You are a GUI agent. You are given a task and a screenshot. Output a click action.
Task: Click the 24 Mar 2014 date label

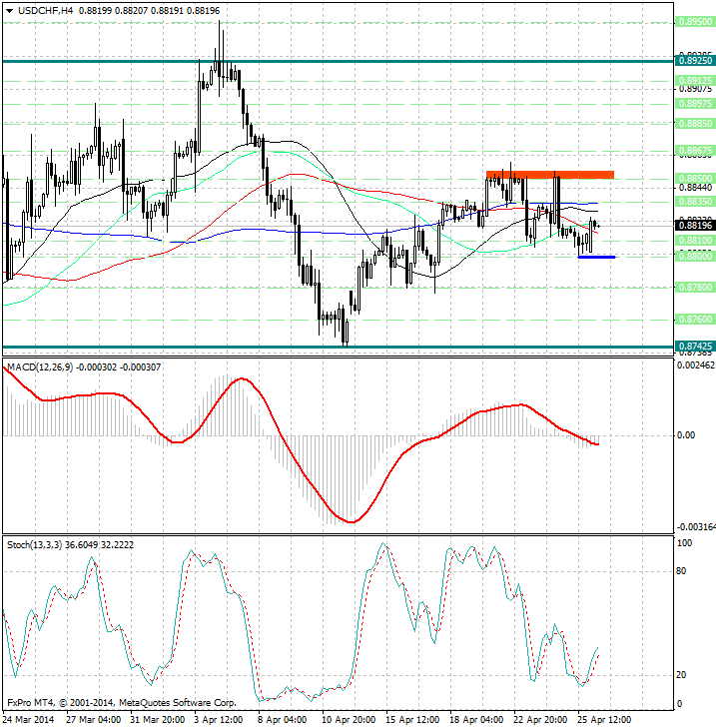click(x=29, y=718)
